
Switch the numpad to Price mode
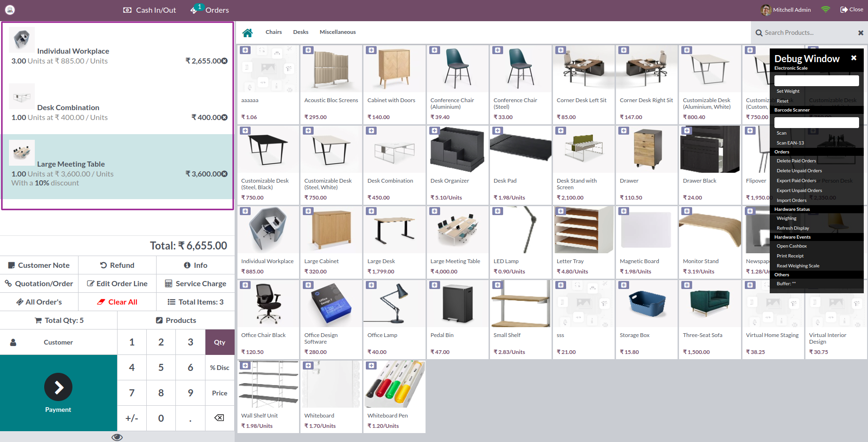tap(219, 393)
